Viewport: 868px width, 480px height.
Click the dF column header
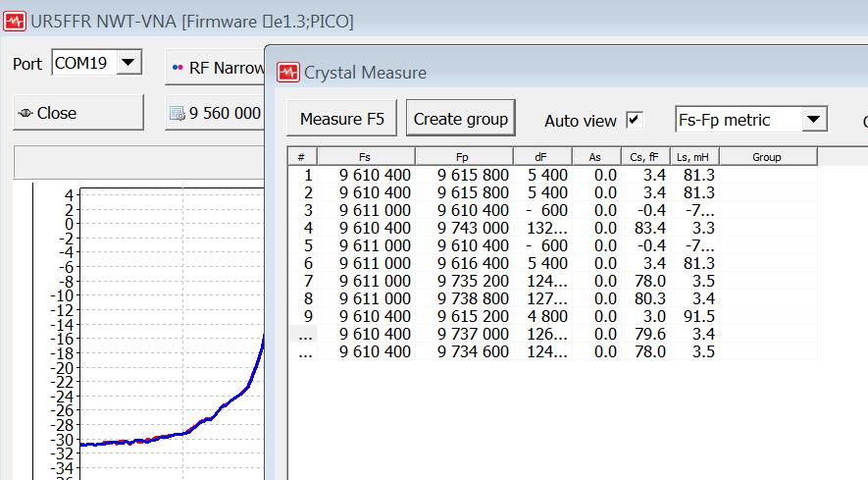[541, 157]
